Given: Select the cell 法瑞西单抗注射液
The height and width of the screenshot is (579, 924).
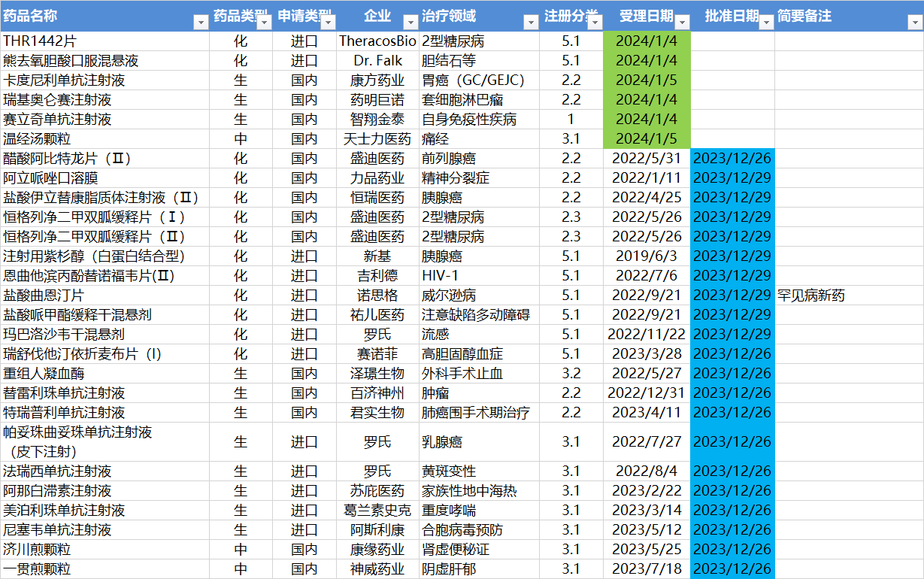Looking at the screenshot, I should click(x=105, y=471).
